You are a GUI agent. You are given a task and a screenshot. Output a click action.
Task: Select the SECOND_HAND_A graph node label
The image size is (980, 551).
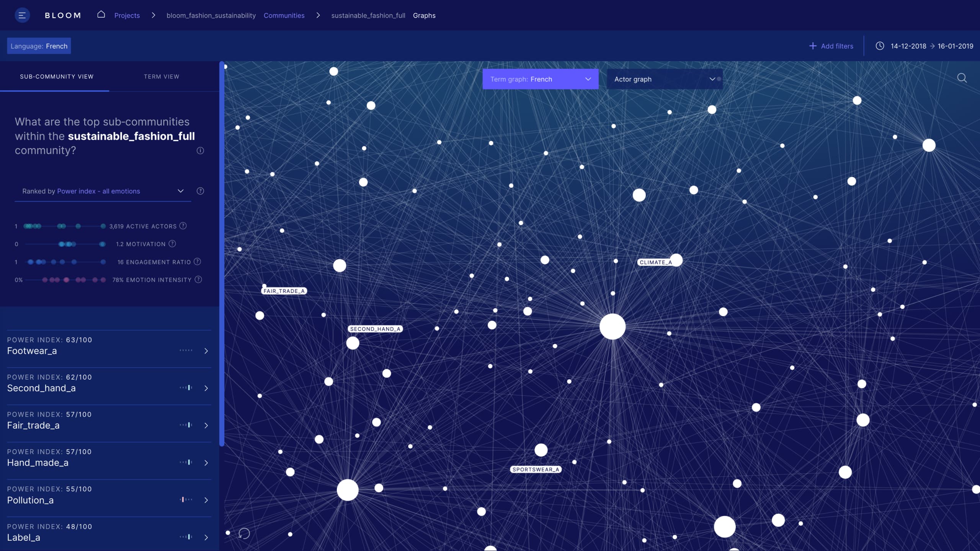[375, 329]
